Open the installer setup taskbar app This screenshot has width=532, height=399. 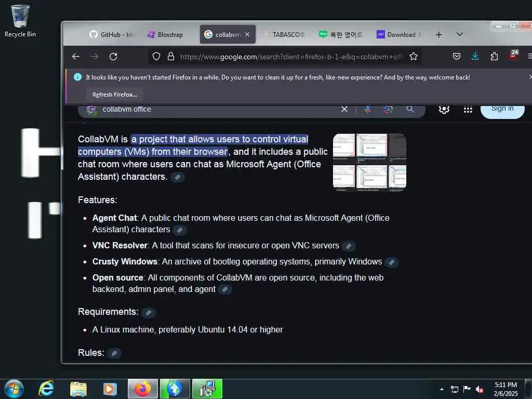[207, 389]
